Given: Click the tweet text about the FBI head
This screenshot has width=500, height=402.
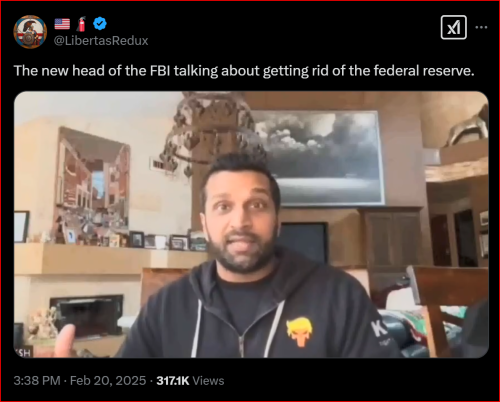Looking at the screenshot, I should click(x=244, y=71).
